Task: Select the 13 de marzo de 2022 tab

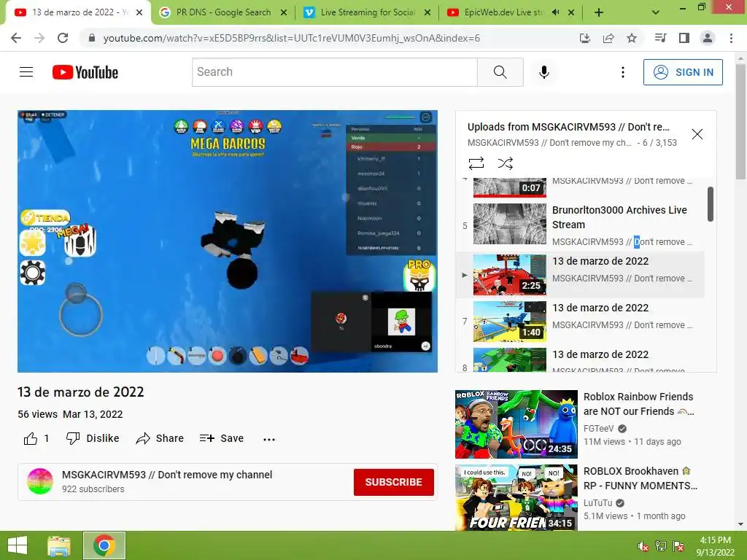Action: [x=79, y=12]
